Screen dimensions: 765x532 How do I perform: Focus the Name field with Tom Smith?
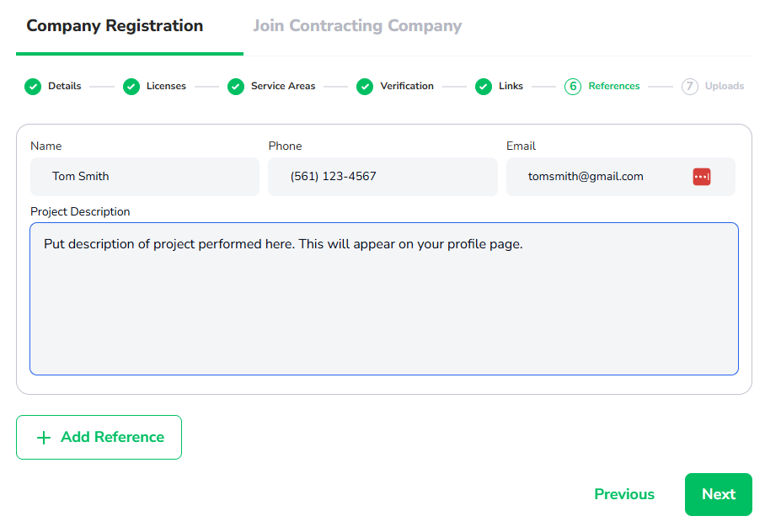coord(145,177)
